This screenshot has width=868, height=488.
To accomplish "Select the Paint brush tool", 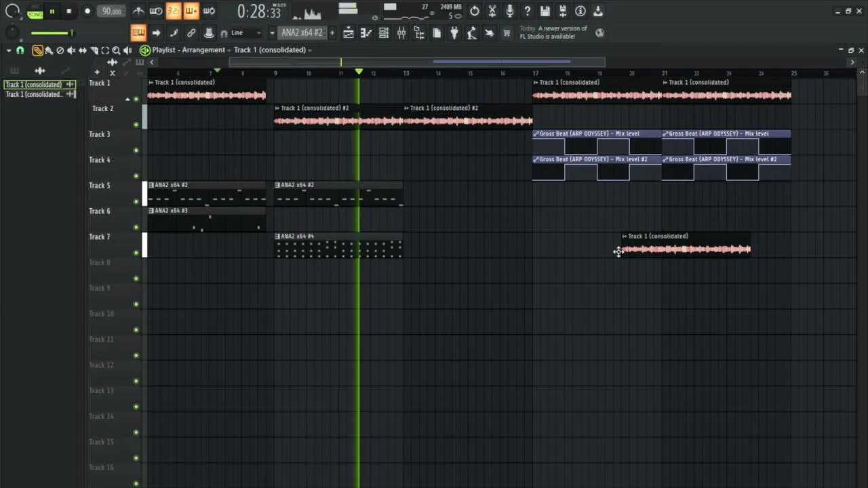I will point(49,50).
